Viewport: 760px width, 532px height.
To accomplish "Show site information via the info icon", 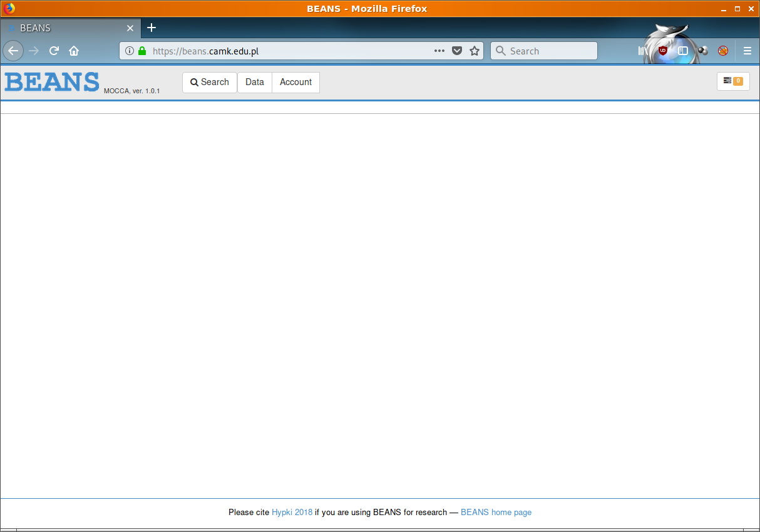I will pyautogui.click(x=130, y=51).
